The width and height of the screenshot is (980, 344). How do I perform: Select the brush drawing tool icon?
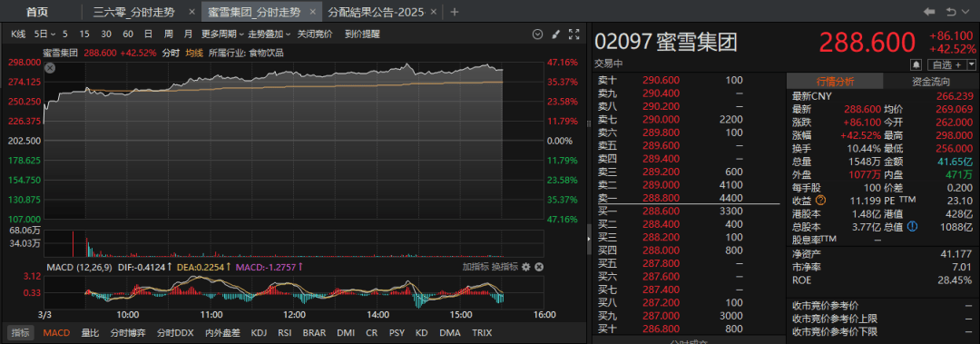[555, 34]
